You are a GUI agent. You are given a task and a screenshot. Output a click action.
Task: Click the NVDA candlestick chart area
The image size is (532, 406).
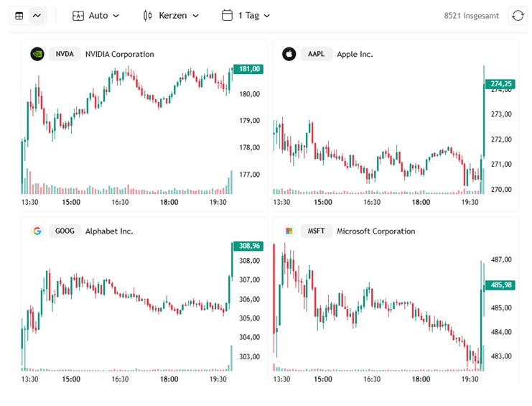coord(127,129)
